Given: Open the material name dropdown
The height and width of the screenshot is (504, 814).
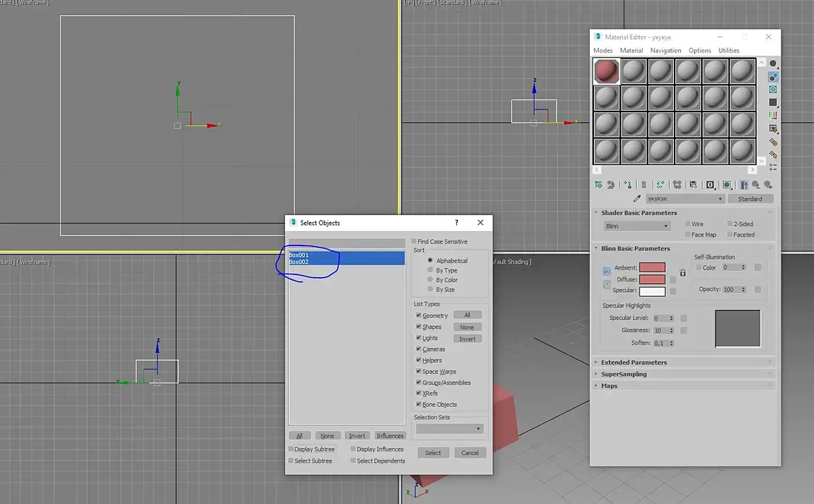Looking at the screenshot, I should 684,199.
